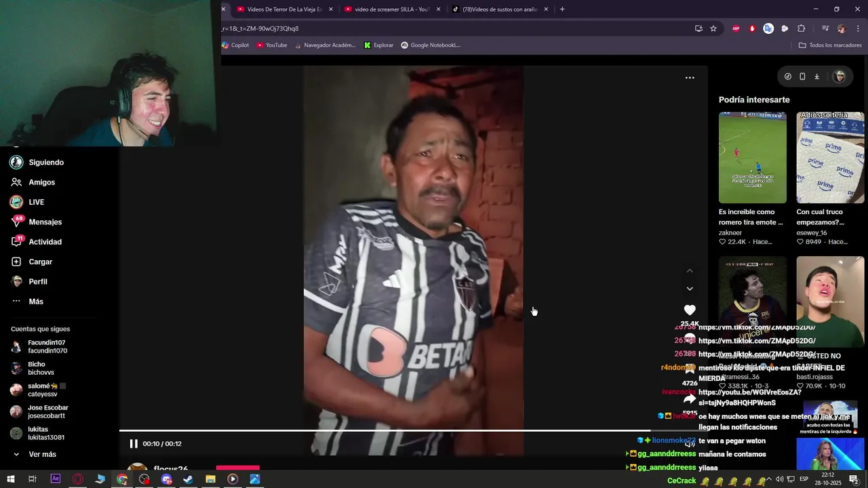This screenshot has height=488, width=868.
Task: Open Explorar bookmark
Action: coord(378,45)
